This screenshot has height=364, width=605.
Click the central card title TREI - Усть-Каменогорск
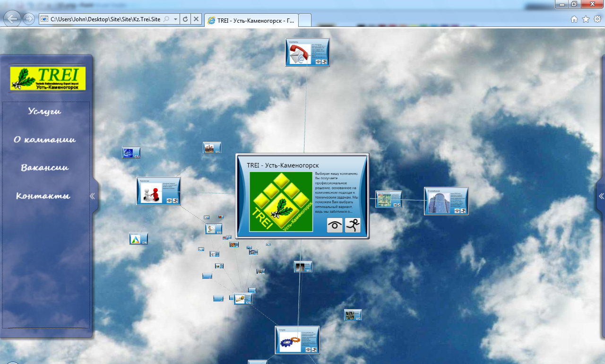[283, 165]
